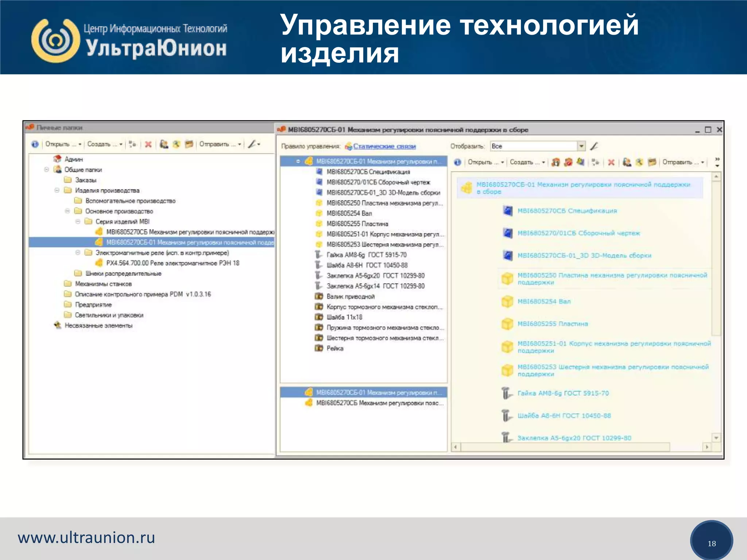Click the right pane scroll down arrow
Screen dimensions: 747x560
coord(716,437)
